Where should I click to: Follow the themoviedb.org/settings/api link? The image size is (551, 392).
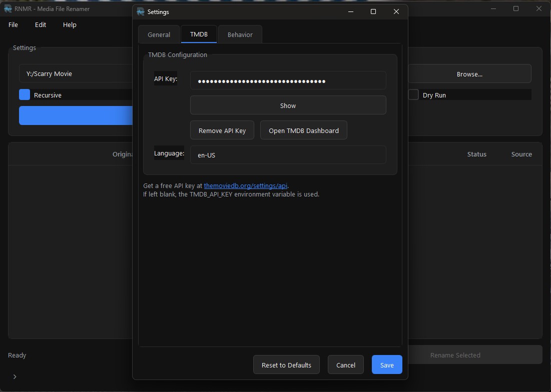pos(246,185)
